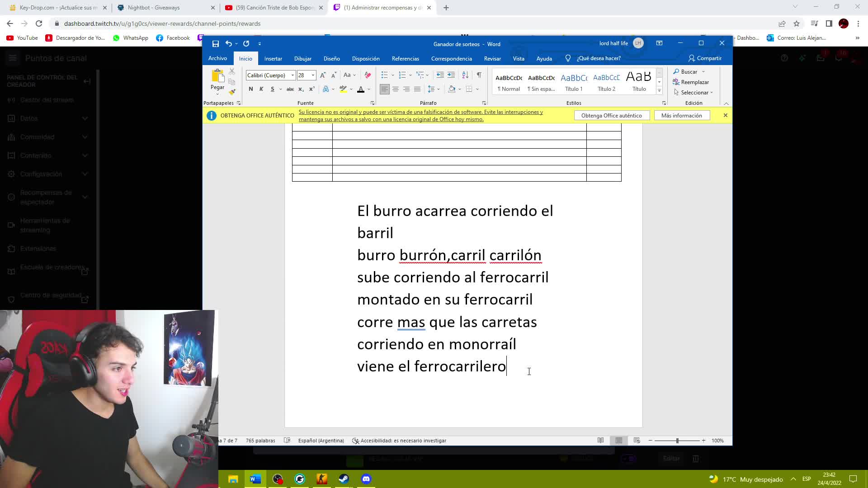
Task: Click the Chrome address bar URL
Action: [x=162, y=23]
